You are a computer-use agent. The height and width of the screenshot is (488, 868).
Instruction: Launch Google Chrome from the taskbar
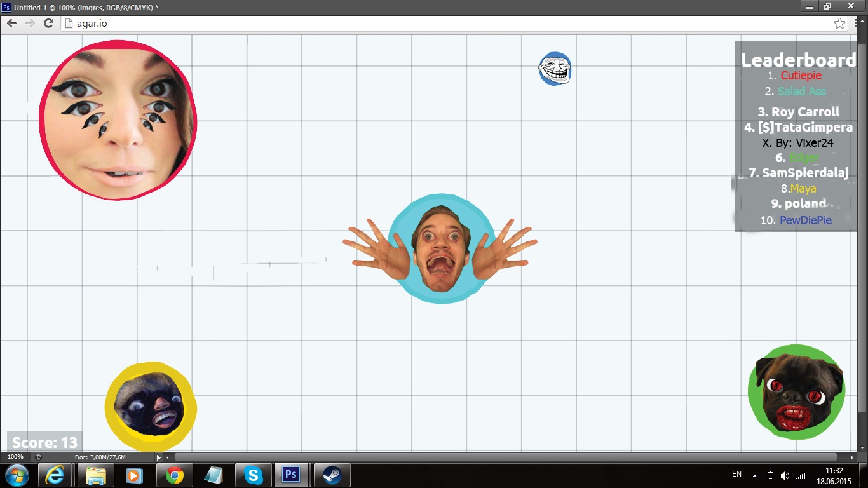175,475
